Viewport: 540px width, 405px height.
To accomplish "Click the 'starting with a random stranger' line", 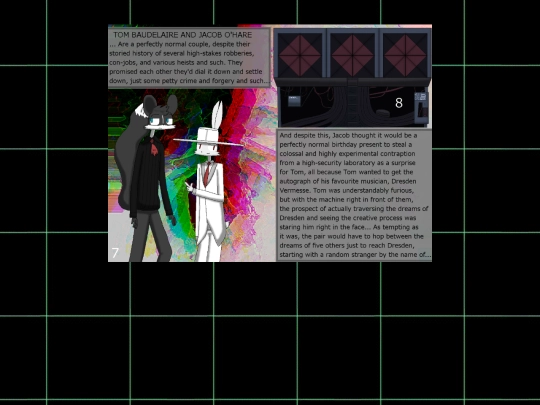I will (355, 255).
